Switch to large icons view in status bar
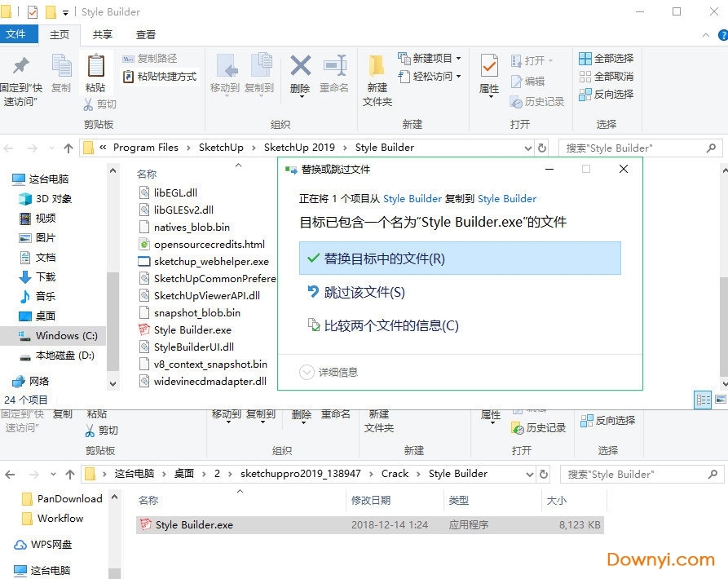This screenshot has height=579, width=728. pyautogui.click(x=721, y=400)
